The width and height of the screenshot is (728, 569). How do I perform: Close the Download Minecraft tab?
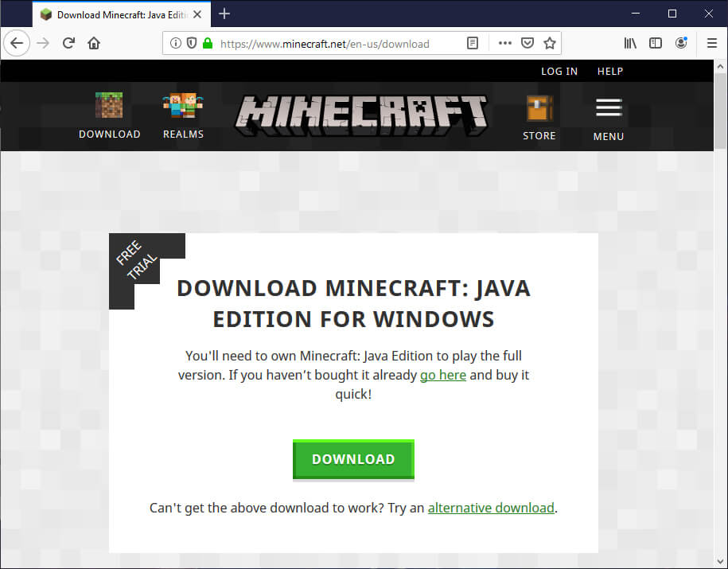[x=197, y=14]
